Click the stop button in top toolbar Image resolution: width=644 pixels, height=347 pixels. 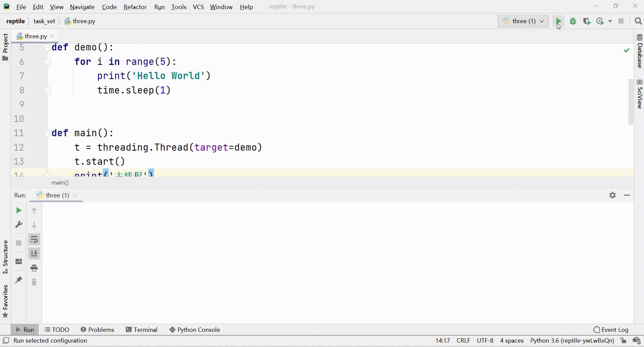[621, 21]
